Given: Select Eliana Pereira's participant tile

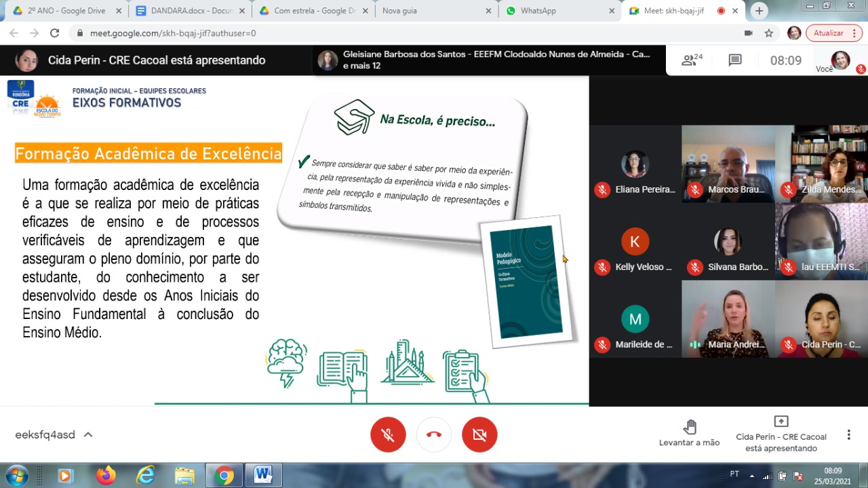Looking at the screenshot, I should [635, 164].
